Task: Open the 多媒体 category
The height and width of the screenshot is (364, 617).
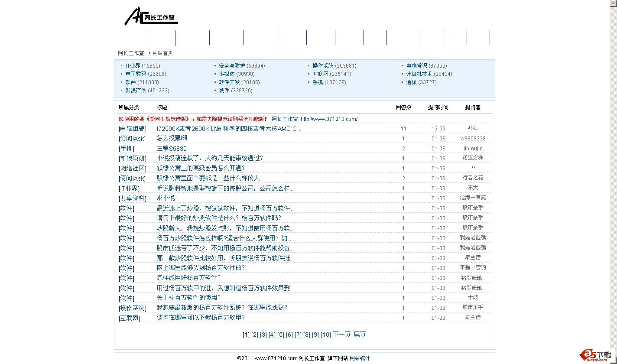Action: tap(227, 74)
